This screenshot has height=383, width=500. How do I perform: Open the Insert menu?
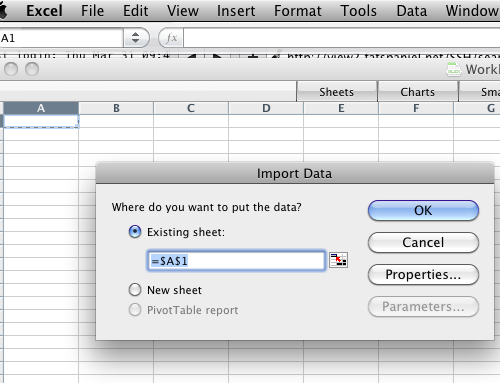click(x=236, y=11)
